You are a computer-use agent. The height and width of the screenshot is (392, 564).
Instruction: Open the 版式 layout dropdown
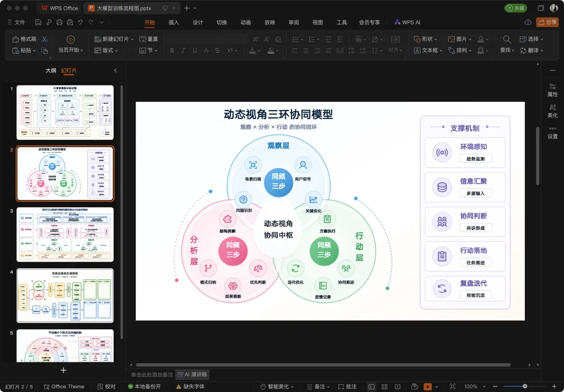click(106, 50)
